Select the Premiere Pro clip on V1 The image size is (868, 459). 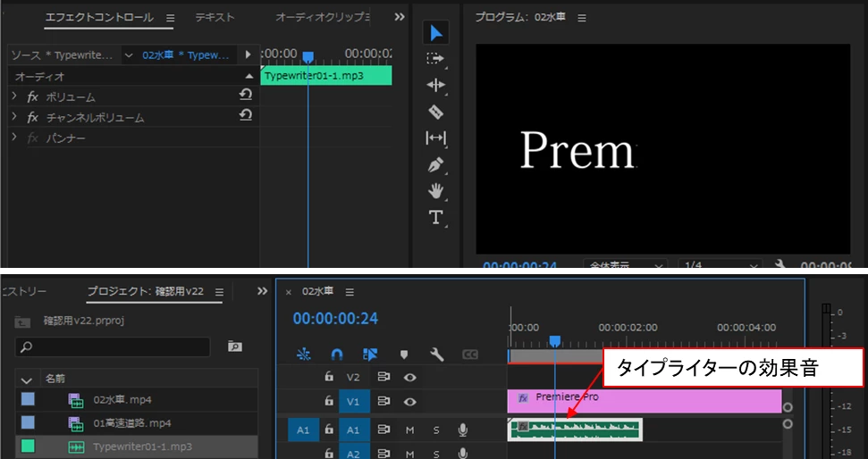(x=645, y=402)
